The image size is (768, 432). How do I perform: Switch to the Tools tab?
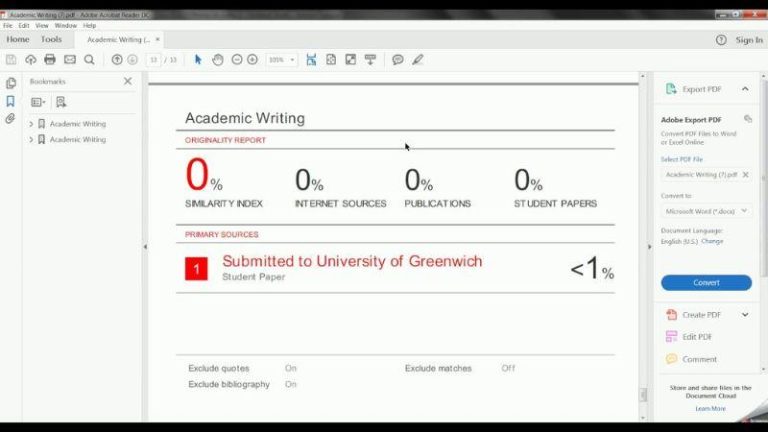click(51, 39)
